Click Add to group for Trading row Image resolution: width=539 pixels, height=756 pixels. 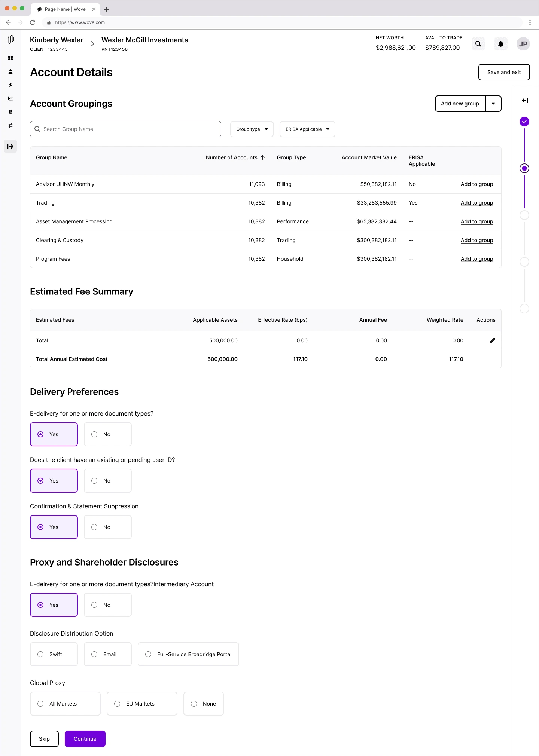point(477,203)
